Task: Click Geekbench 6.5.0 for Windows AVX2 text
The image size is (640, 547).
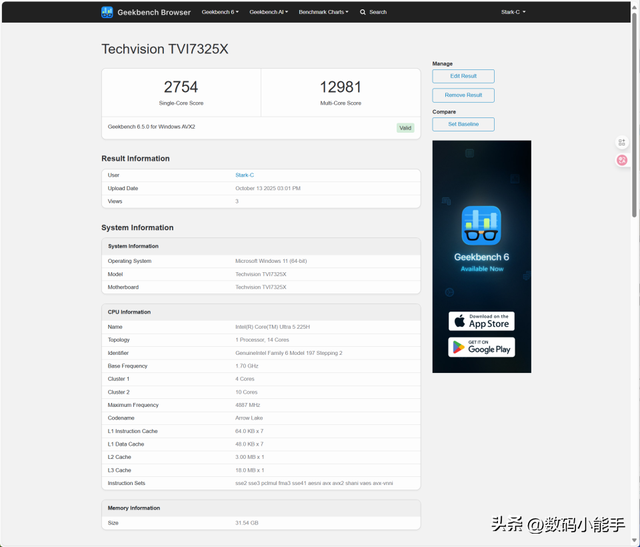Action: point(151,127)
